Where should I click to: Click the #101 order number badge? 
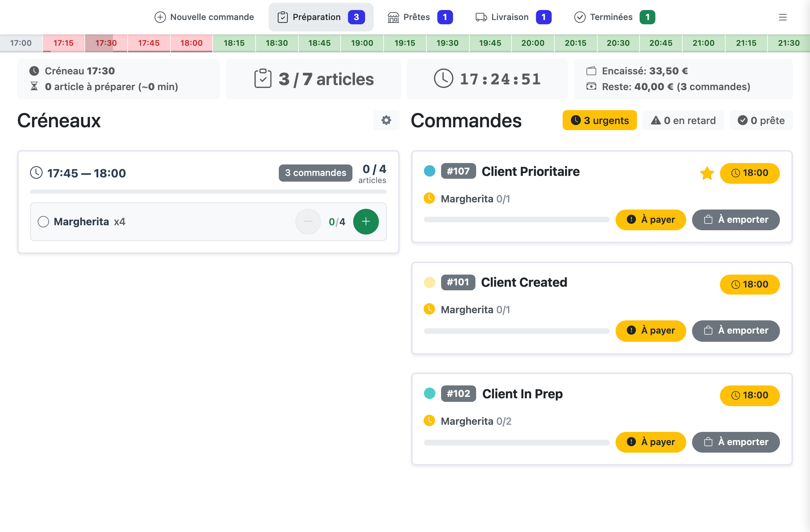458,282
